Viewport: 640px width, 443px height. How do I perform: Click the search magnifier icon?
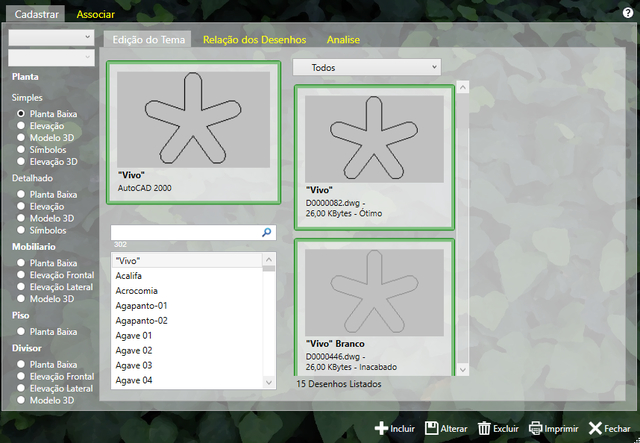pos(266,232)
